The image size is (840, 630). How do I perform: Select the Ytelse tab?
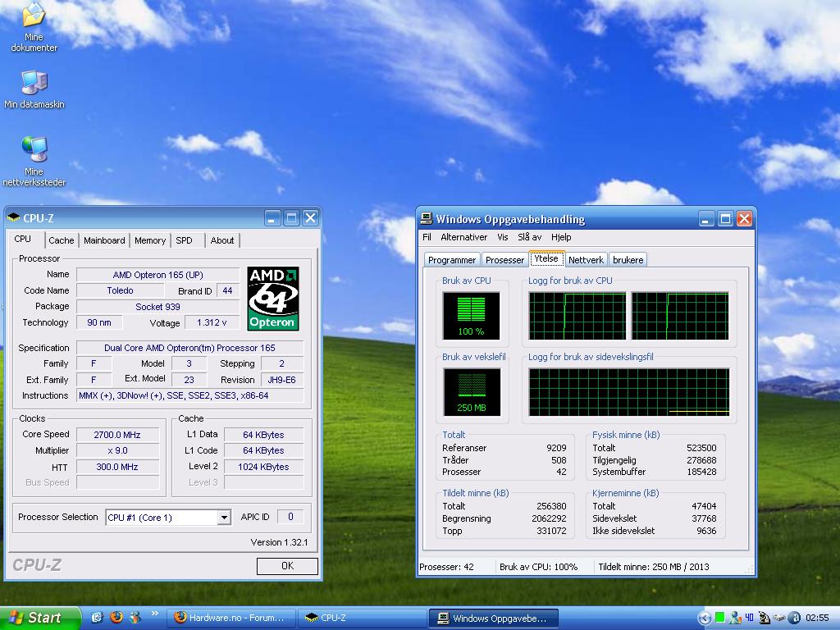pos(546,258)
